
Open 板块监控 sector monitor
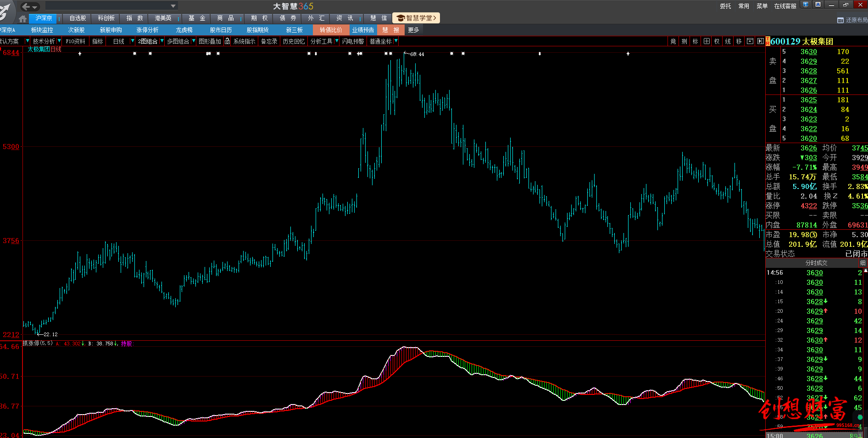pos(42,30)
